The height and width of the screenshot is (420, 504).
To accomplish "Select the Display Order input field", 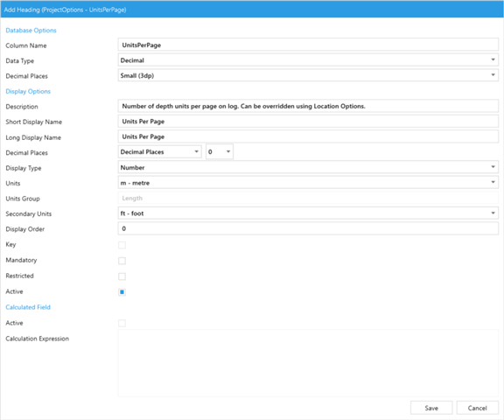I will pyautogui.click(x=308, y=228).
